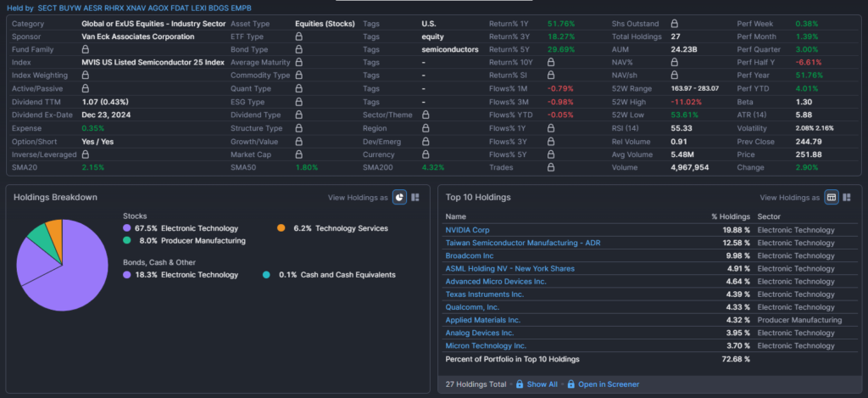Click Show All holdings link
868x398 pixels.
(542, 384)
